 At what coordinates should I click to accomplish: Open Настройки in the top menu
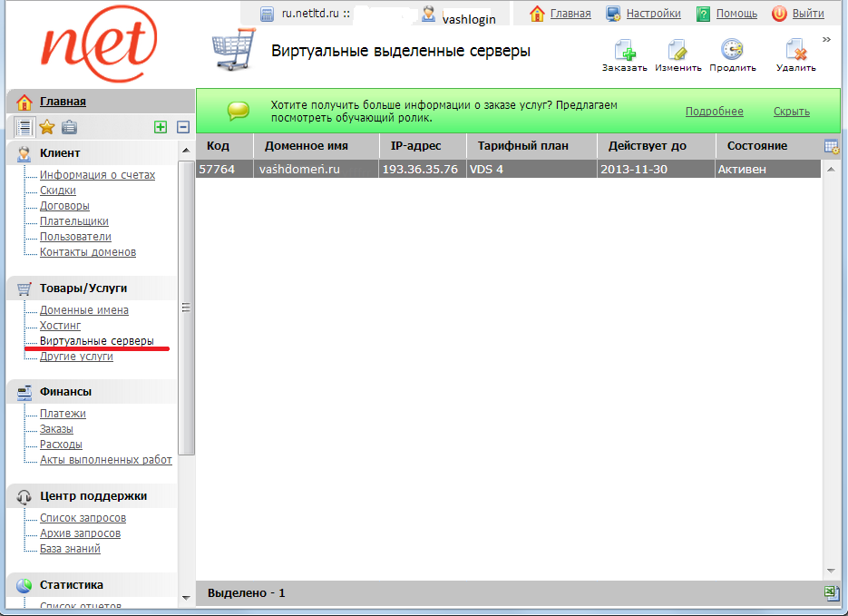(653, 14)
